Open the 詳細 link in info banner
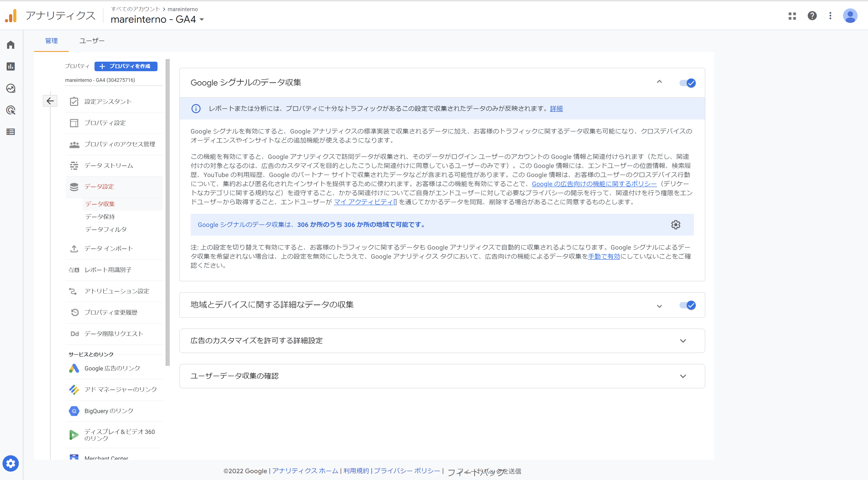The width and height of the screenshot is (868, 480). tap(556, 109)
